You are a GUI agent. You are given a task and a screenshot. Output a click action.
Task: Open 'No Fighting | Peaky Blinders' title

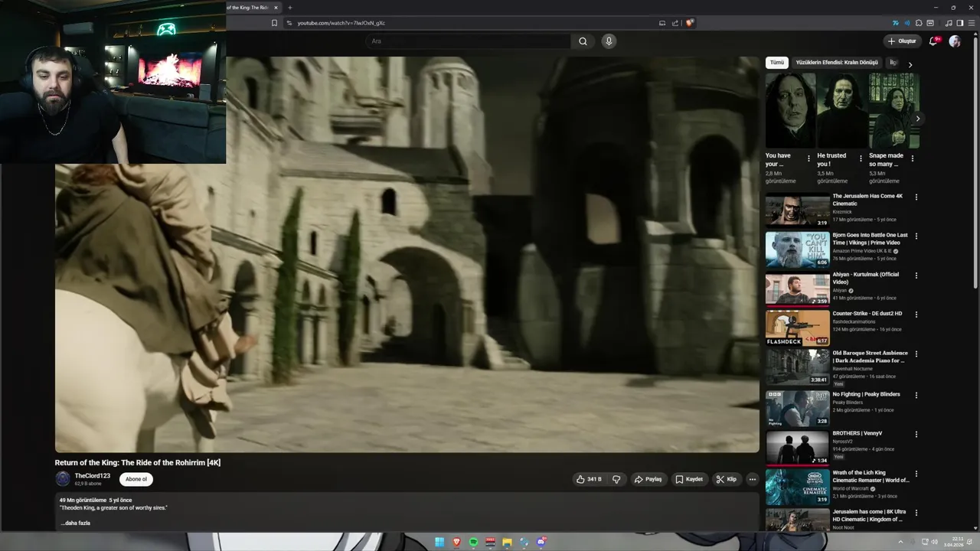coord(866,394)
